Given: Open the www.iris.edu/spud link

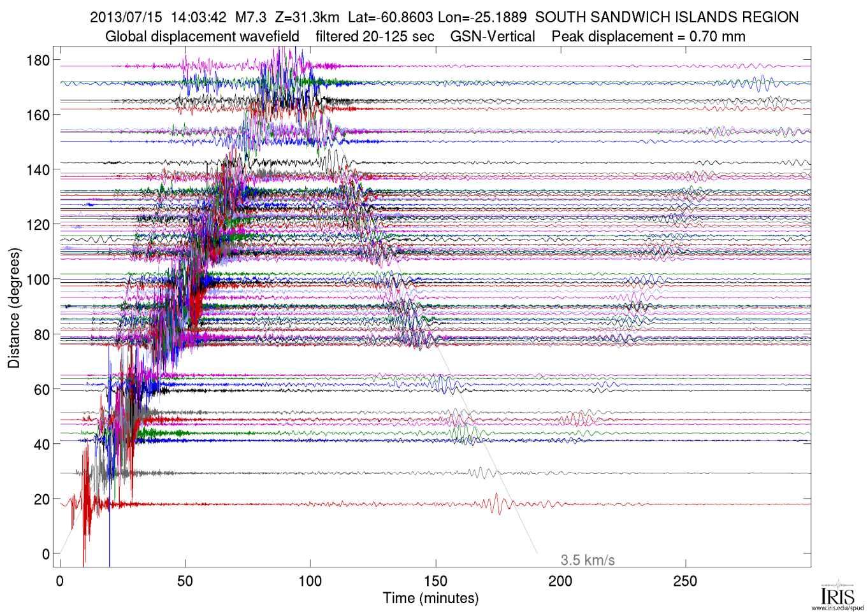Looking at the screenshot, I should click(837, 608).
